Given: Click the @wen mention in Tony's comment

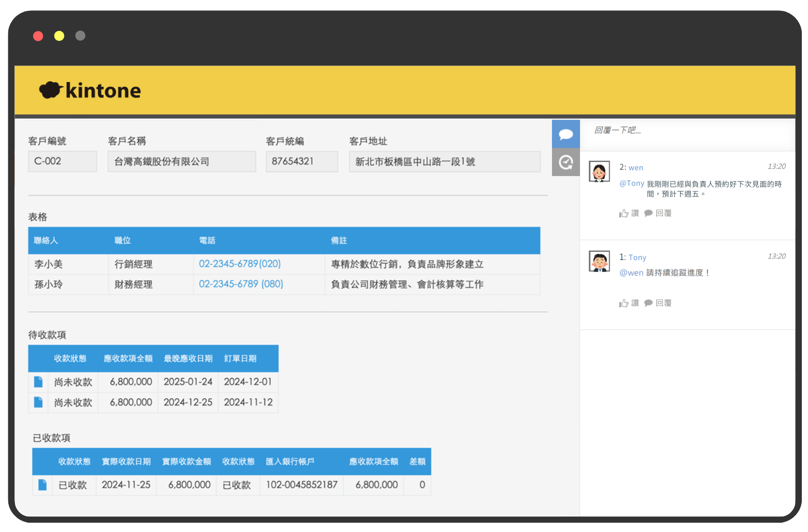Looking at the screenshot, I should pyautogui.click(x=631, y=273).
